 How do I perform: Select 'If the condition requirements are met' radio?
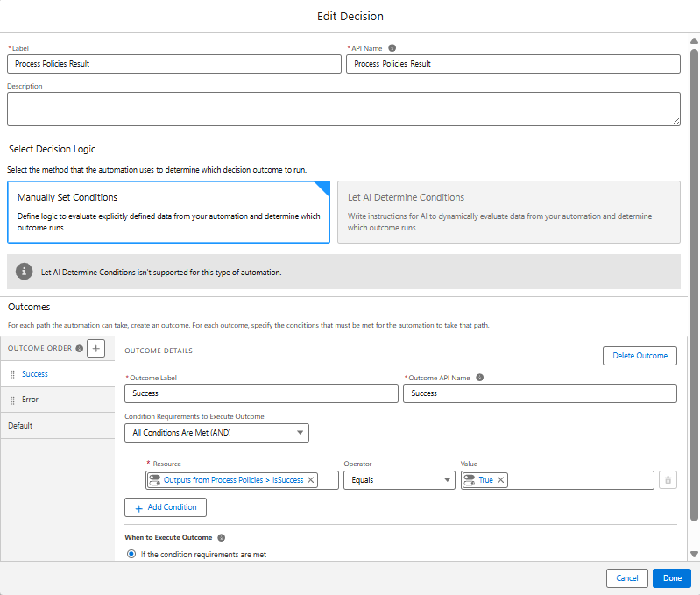(x=132, y=554)
